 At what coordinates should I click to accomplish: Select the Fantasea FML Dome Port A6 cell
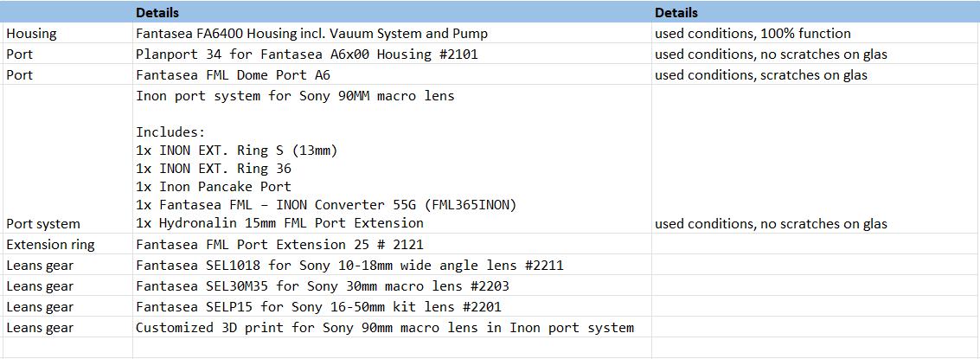click(392, 75)
